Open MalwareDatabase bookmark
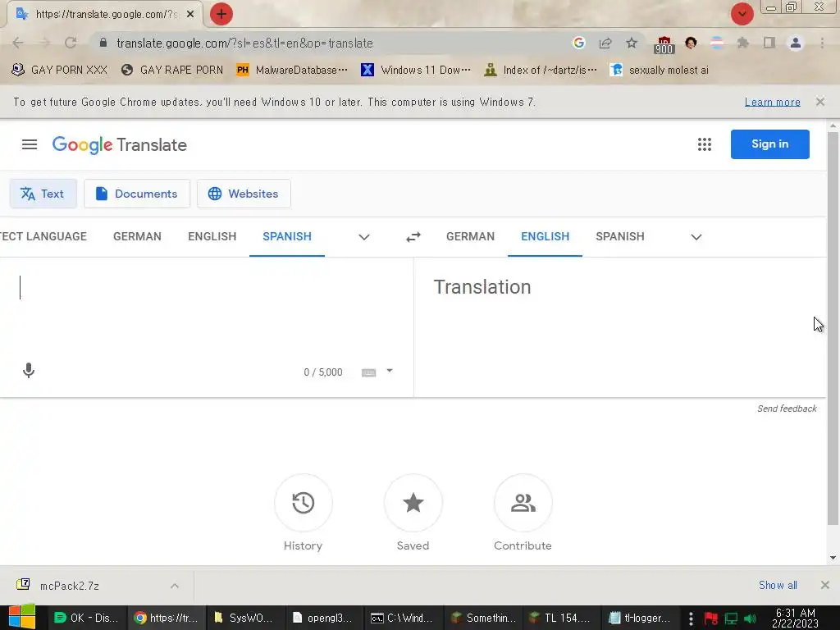The image size is (840, 630). [x=293, y=70]
